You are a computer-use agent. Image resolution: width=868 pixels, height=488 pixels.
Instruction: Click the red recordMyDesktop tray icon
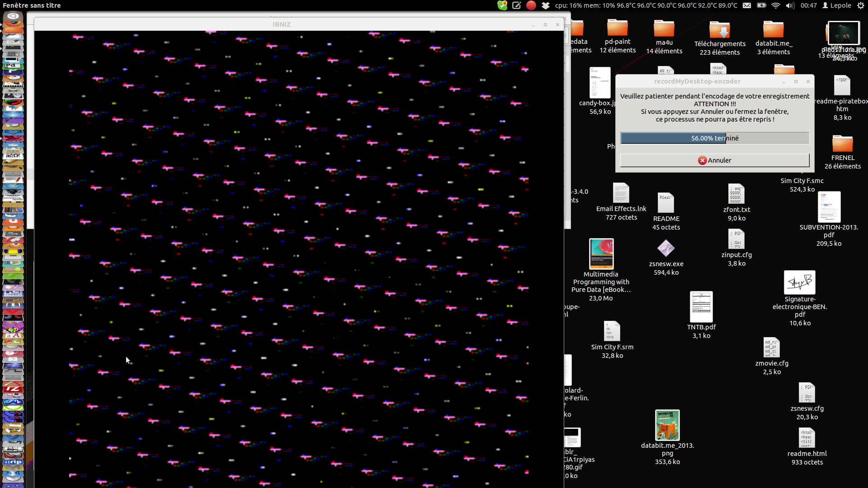(x=531, y=5)
